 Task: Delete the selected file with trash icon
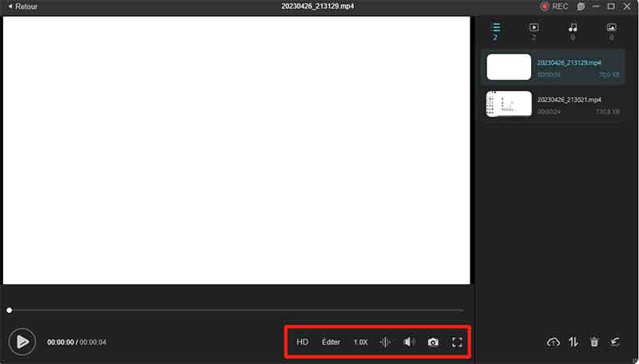pyautogui.click(x=594, y=342)
